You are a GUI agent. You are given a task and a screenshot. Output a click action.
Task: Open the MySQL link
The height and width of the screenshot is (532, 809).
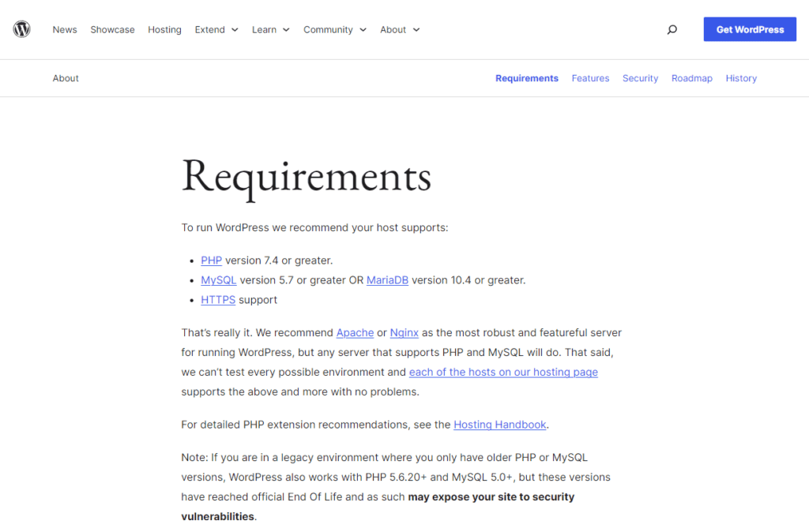click(218, 279)
